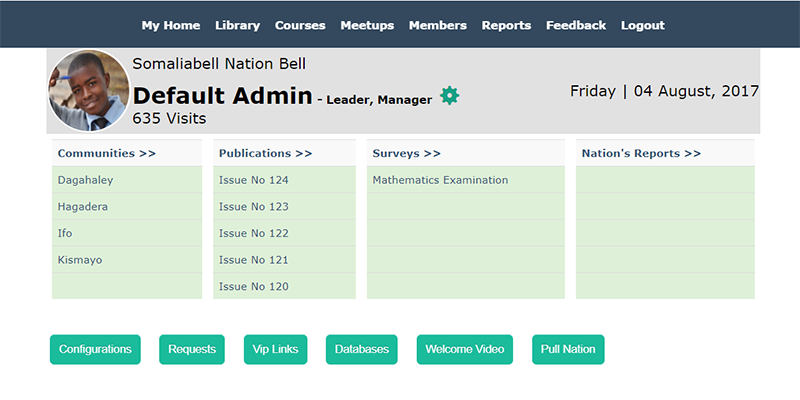The width and height of the screenshot is (800, 400).
Task: Open the Members page
Action: (437, 25)
